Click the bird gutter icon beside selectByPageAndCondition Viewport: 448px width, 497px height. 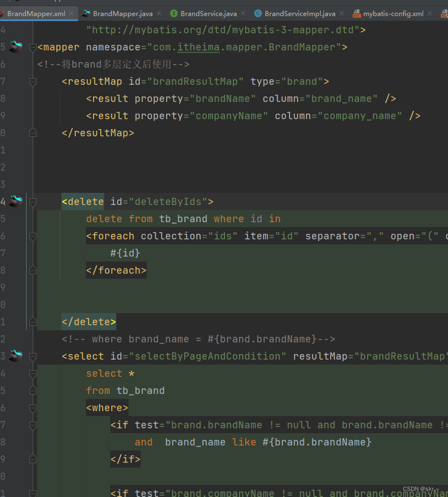[17, 356]
